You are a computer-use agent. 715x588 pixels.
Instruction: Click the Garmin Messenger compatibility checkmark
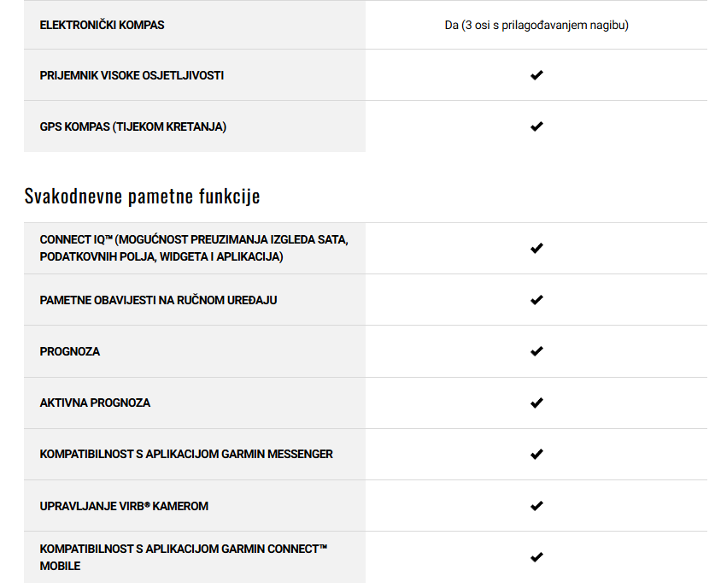point(536,455)
